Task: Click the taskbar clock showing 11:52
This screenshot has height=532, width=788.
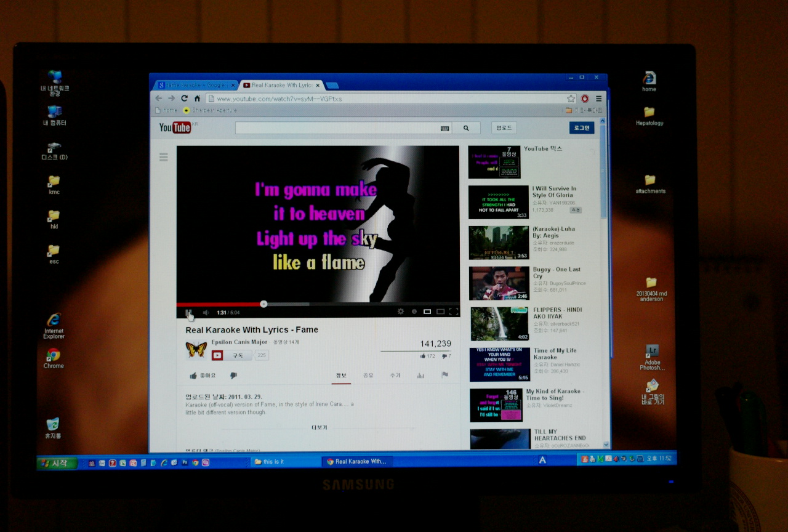Action: tap(659, 459)
